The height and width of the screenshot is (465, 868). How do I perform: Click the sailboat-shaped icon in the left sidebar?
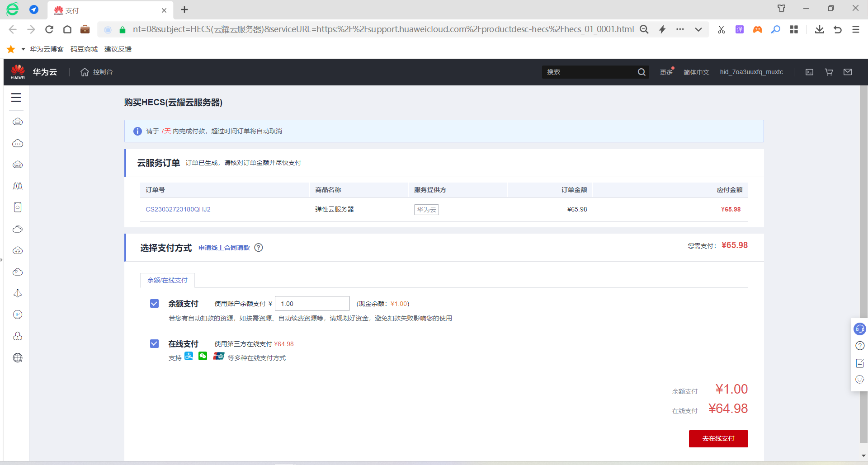click(18, 293)
